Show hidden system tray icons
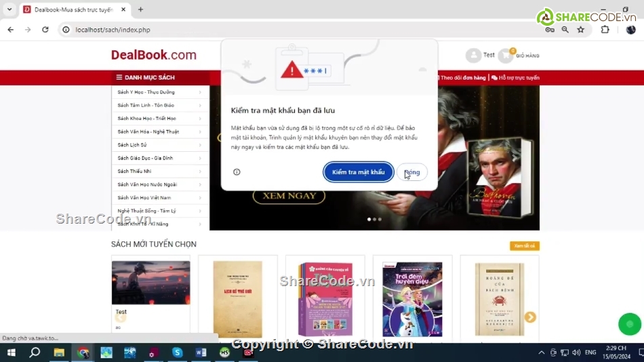This screenshot has height=362, width=644. click(x=542, y=353)
